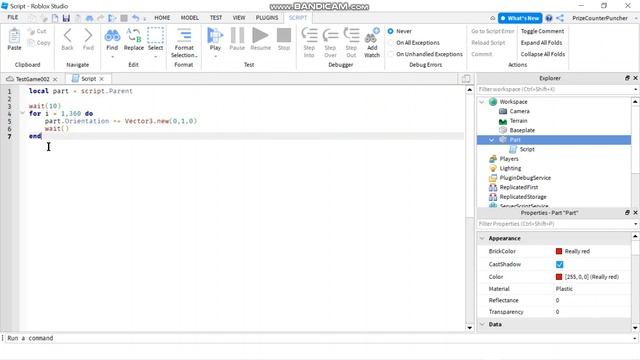Viewport: 640px width, 360px height.
Task: Start Play test icon
Action: [215, 36]
